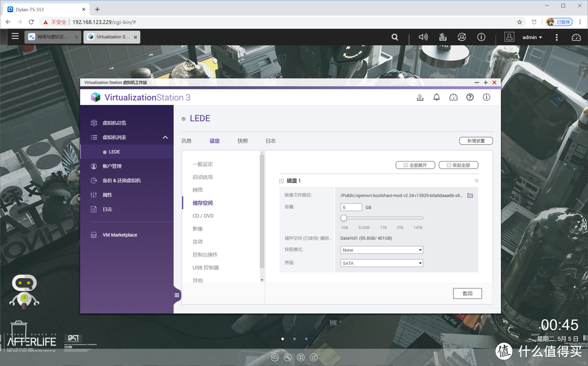This screenshot has height=366, width=588.
Task: Open storage space settings category
Action: pyautogui.click(x=203, y=203)
